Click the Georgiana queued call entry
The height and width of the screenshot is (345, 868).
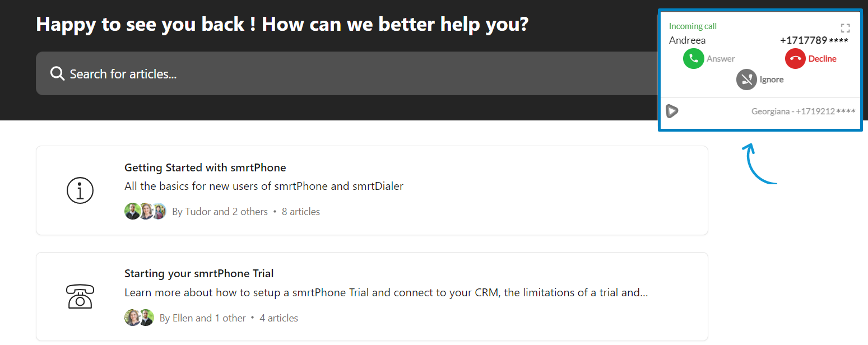pyautogui.click(x=803, y=111)
